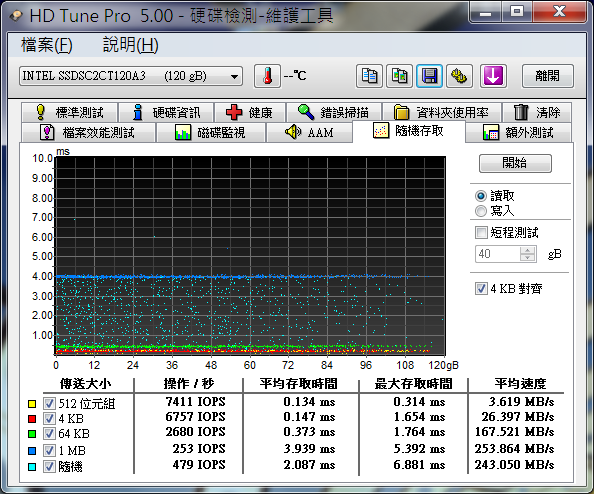Click the 3.939 ms average access value
The height and width of the screenshot is (494, 594).
310,449
